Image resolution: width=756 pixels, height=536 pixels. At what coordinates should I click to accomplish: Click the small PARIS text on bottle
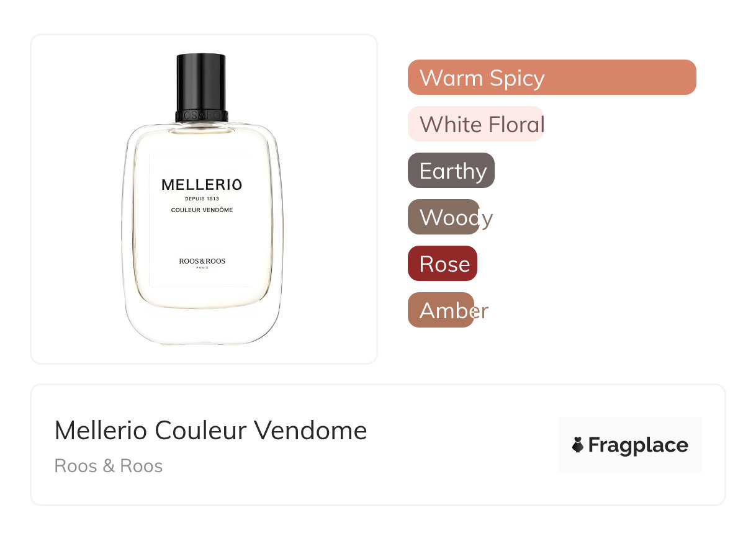tap(202, 268)
